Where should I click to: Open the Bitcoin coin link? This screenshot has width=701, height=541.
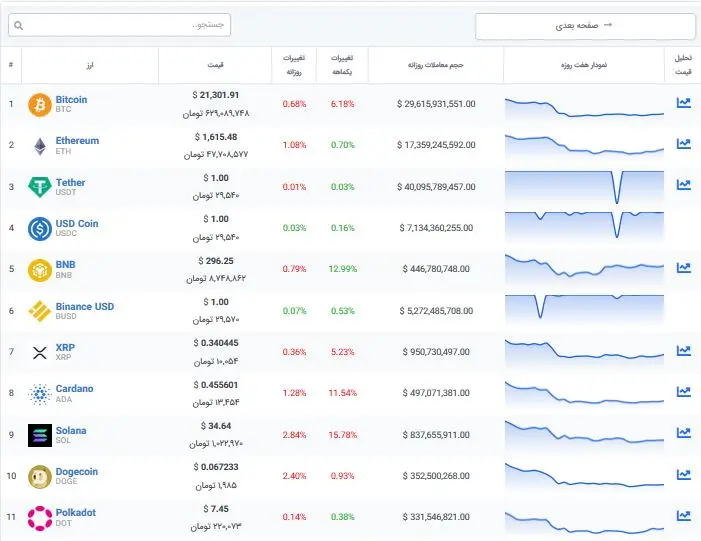71,100
